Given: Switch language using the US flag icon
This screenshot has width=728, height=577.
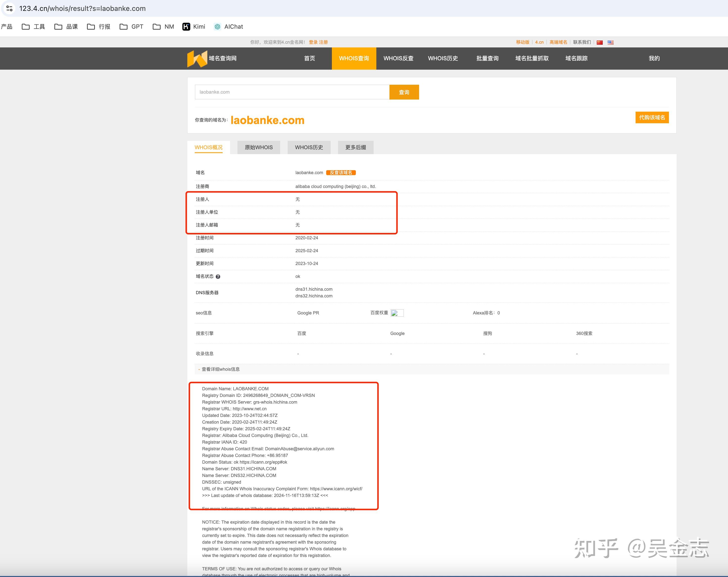Looking at the screenshot, I should tap(611, 42).
